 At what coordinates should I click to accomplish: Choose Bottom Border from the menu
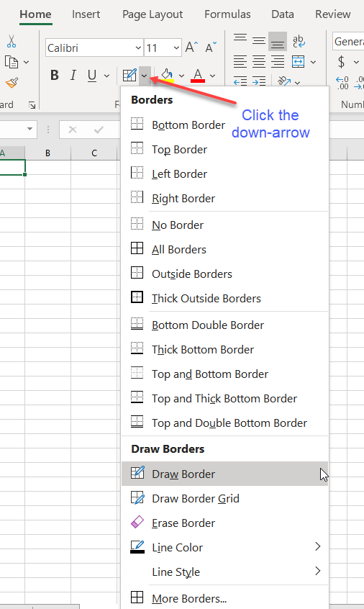225,125
